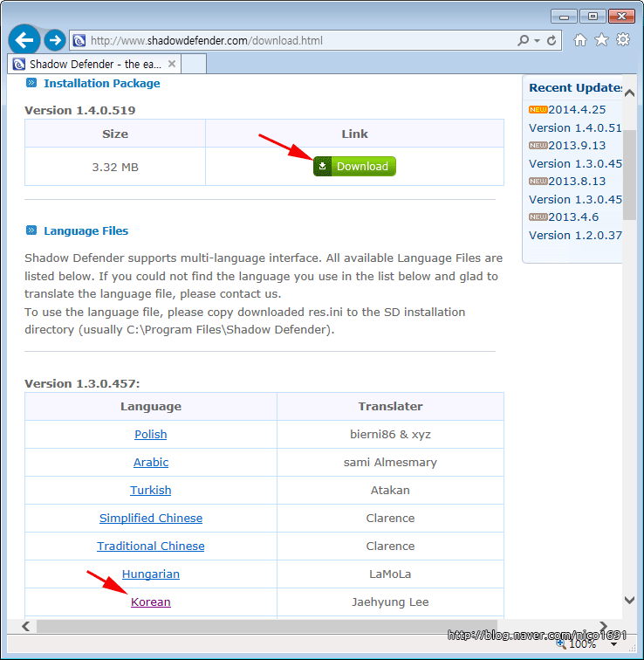Open the zoom level dropdown arrow near 100%

click(x=613, y=644)
